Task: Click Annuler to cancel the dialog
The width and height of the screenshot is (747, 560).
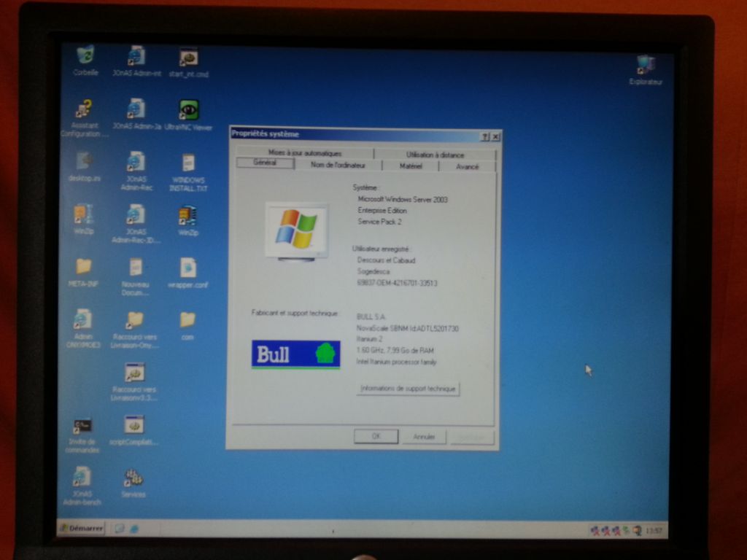Action: (x=424, y=437)
